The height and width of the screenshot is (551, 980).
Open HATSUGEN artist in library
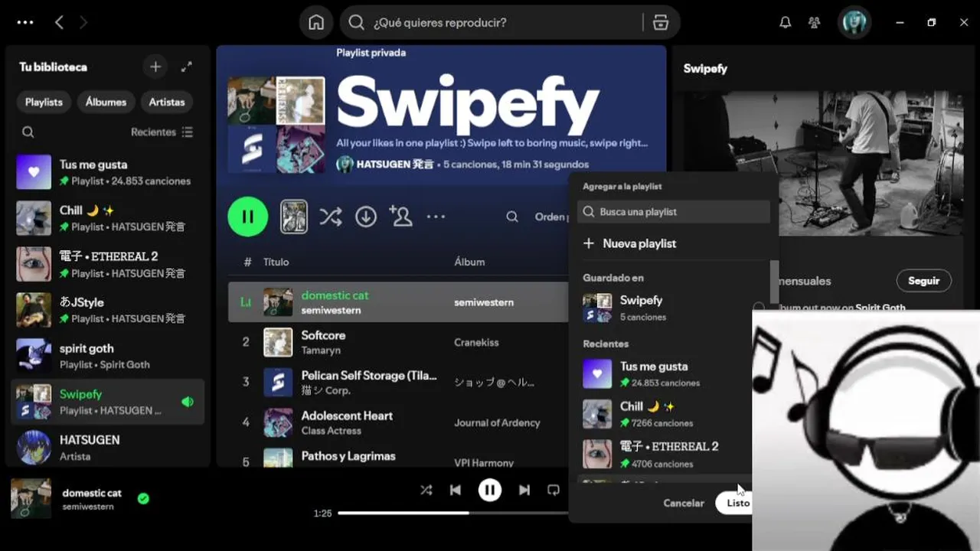[x=108, y=448]
